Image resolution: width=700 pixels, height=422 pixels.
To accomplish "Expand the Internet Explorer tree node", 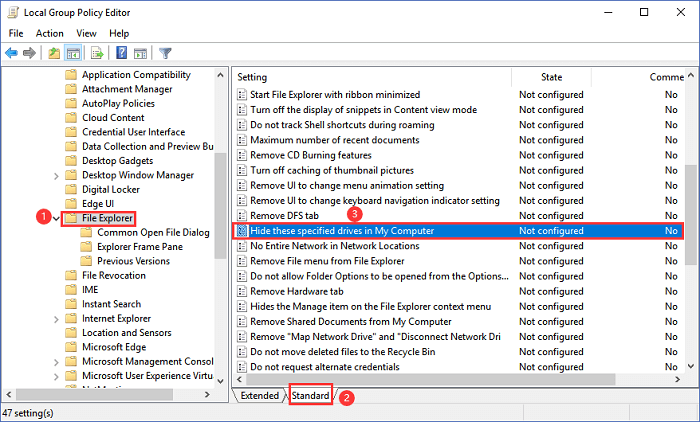I will click(x=55, y=318).
